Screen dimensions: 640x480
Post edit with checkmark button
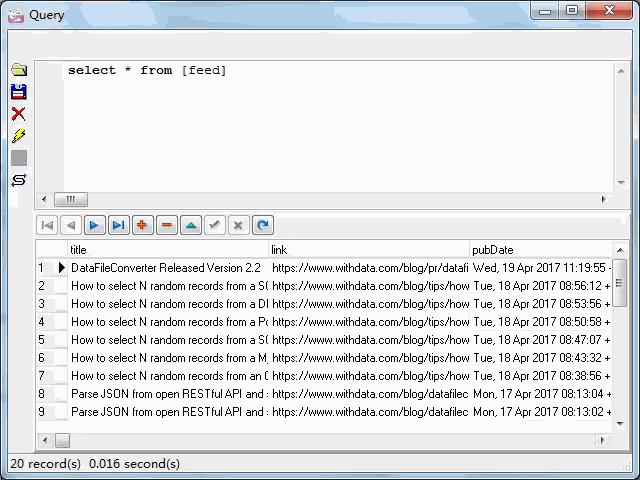click(215, 225)
